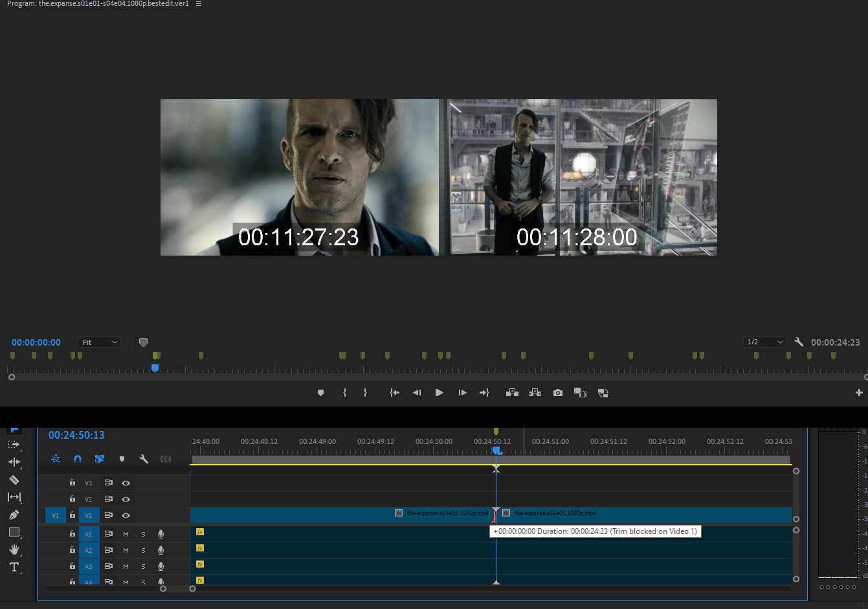Open timeline display settings wrench

(x=144, y=459)
